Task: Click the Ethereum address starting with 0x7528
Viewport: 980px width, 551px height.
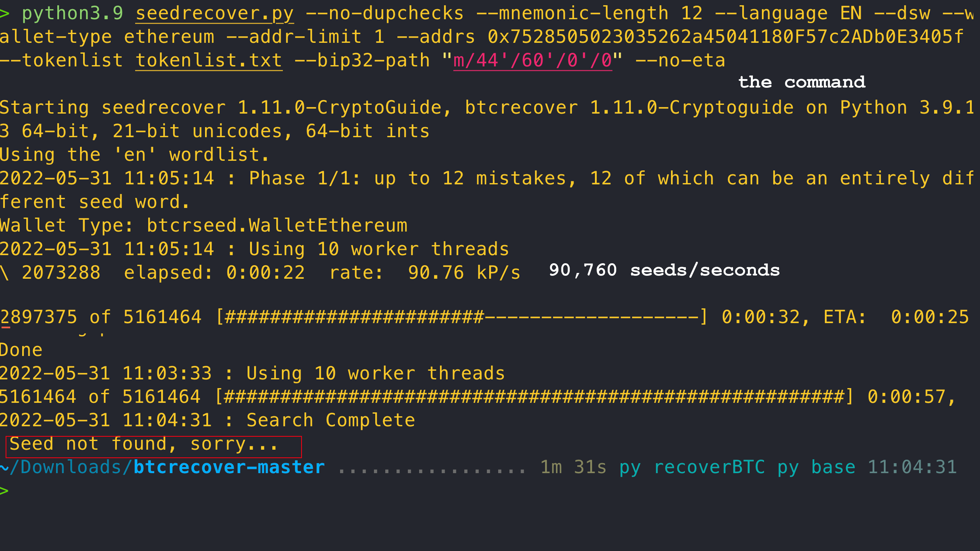Action: tap(725, 37)
